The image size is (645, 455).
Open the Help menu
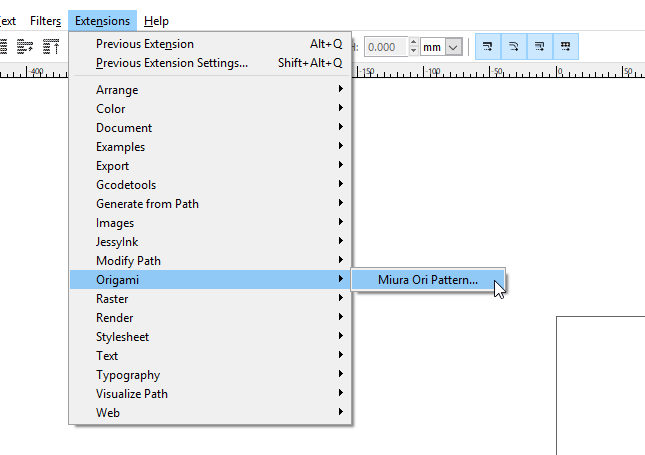[x=156, y=21]
